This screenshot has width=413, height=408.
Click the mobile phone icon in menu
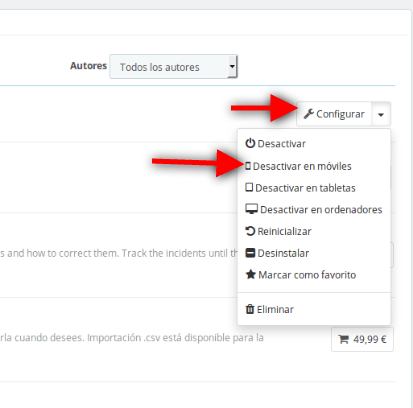point(248,166)
